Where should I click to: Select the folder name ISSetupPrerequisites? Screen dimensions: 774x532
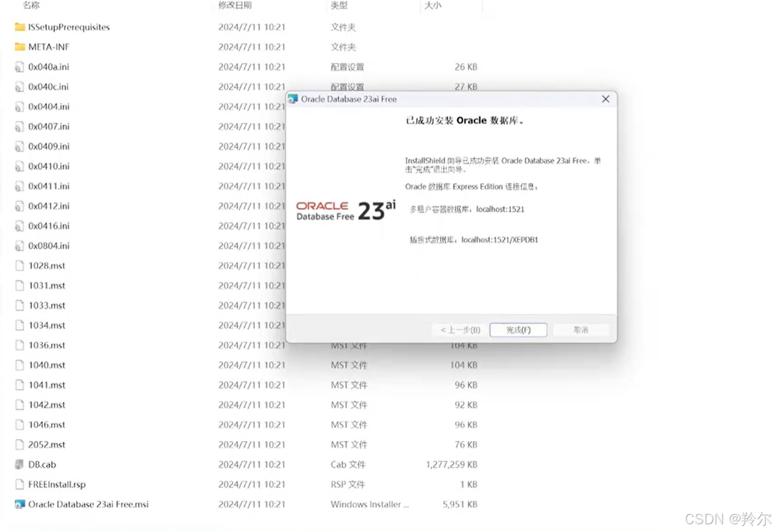coord(69,27)
